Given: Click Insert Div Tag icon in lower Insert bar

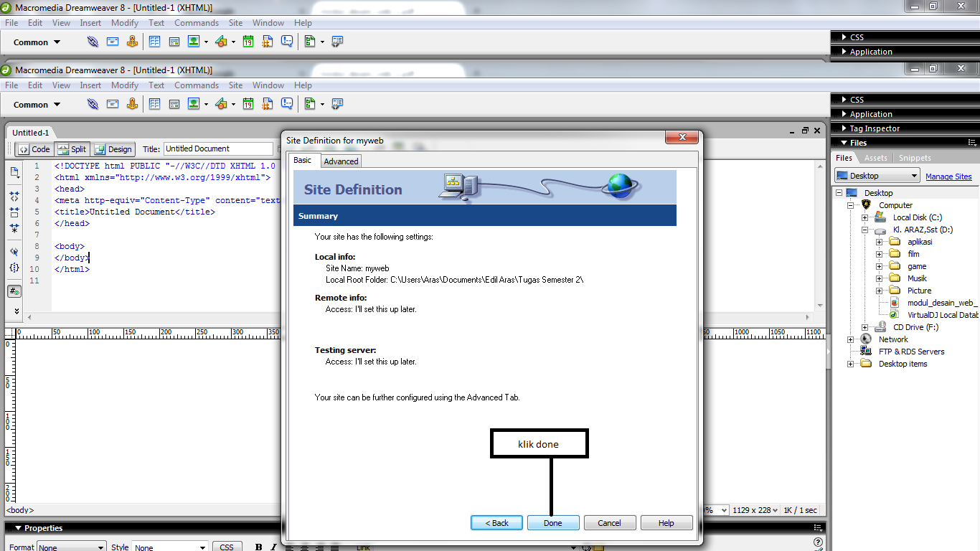Looking at the screenshot, I should pos(174,104).
